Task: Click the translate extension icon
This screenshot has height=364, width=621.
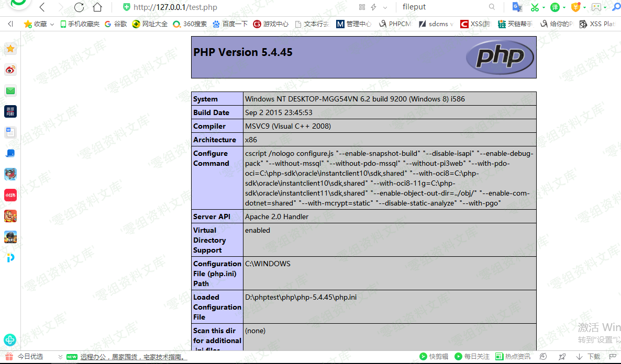Action: click(517, 7)
